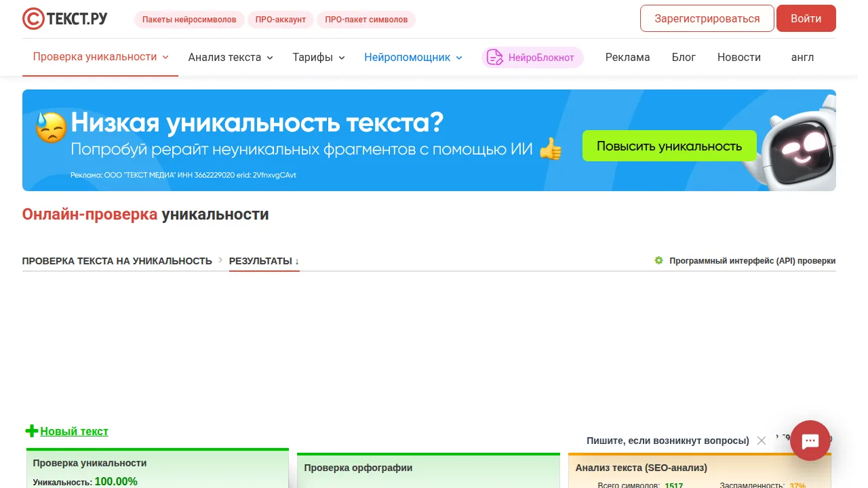Click the chat message Пишите, если возникнут вопросы)

point(668,441)
